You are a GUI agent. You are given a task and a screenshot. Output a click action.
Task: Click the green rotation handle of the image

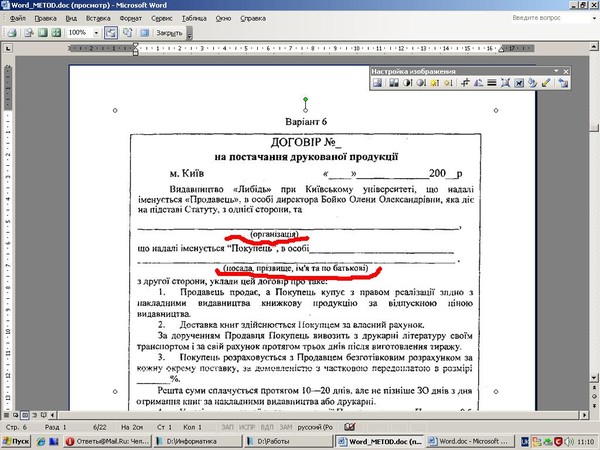[x=305, y=99]
